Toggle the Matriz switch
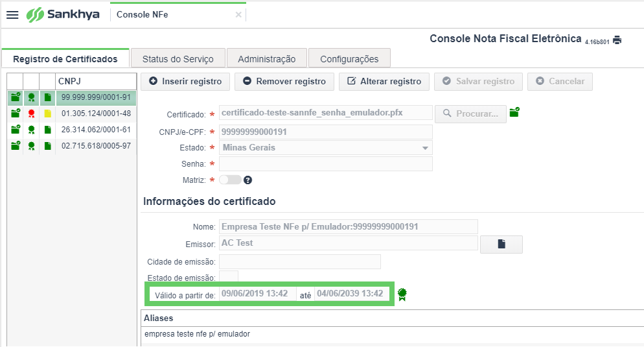 (x=230, y=180)
